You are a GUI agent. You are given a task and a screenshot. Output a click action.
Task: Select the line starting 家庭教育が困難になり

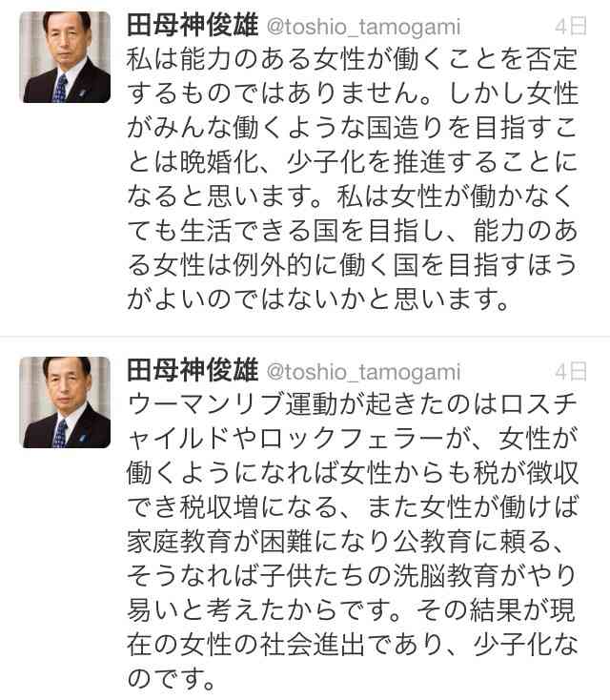point(345,542)
